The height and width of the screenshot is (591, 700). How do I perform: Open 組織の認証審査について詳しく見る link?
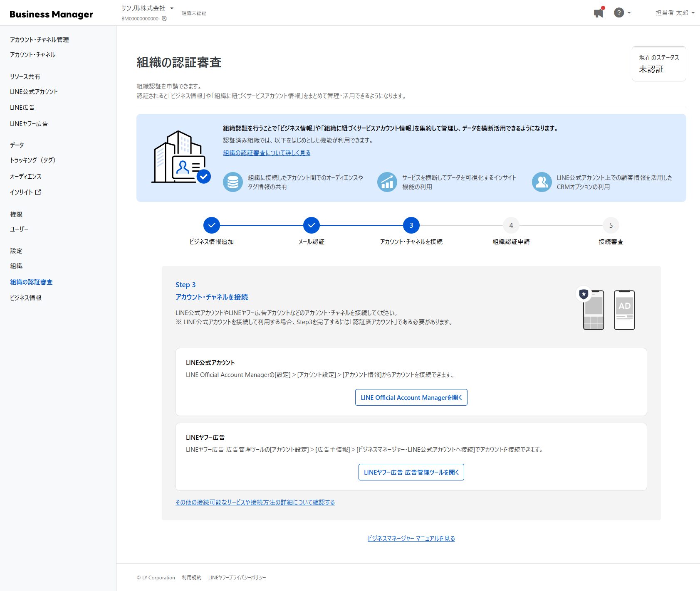[267, 153]
